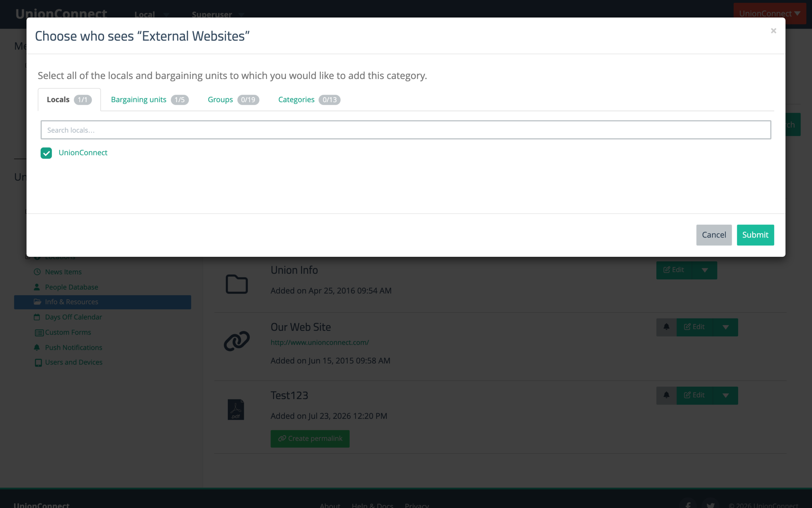Select the Locals tab
Viewport: 812px width, 508px height.
69,100
